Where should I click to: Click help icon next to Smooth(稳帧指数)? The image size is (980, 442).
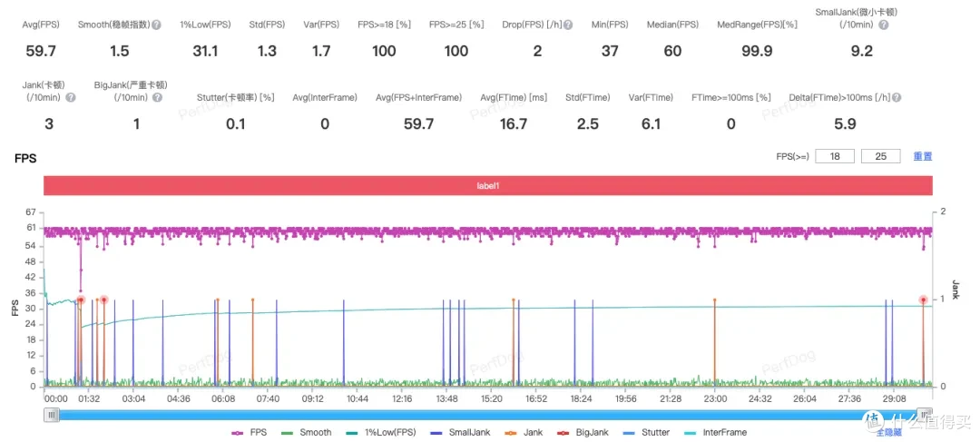click(157, 24)
